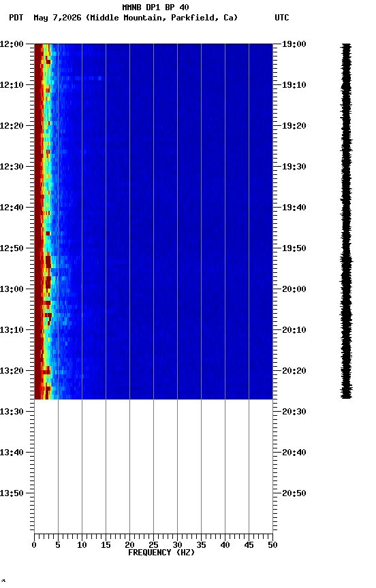The image size is (376, 588).
Task: Click the 19:00 UTC time label
Action: pyautogui.click(x=294, y=44)
